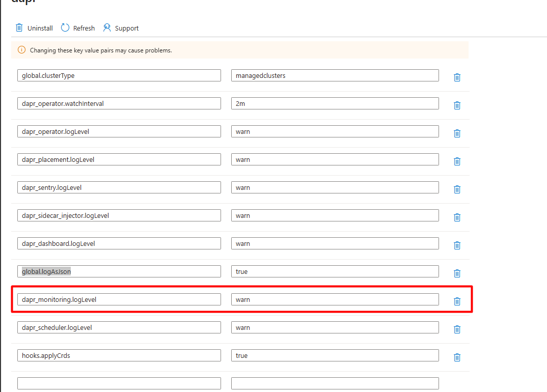
Task: Delete the global.logAsJson key value pair
Action: [457, 273]
